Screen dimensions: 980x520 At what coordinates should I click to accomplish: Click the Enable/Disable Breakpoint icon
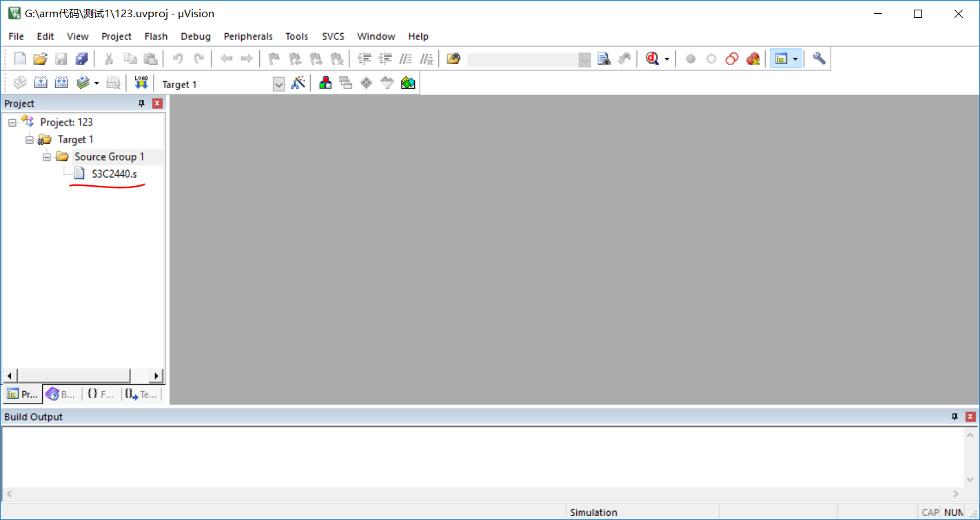(711, 59)
